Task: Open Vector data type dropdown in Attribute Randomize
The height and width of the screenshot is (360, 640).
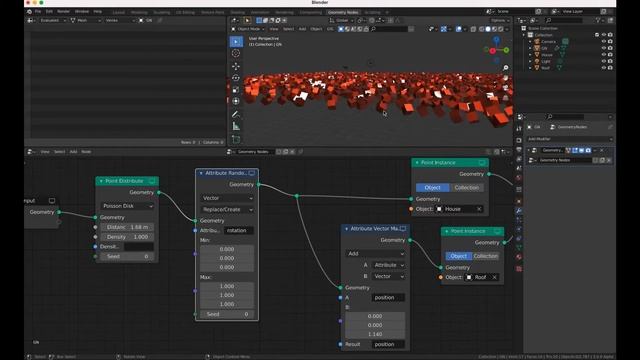Action: [x=227, y=198]
